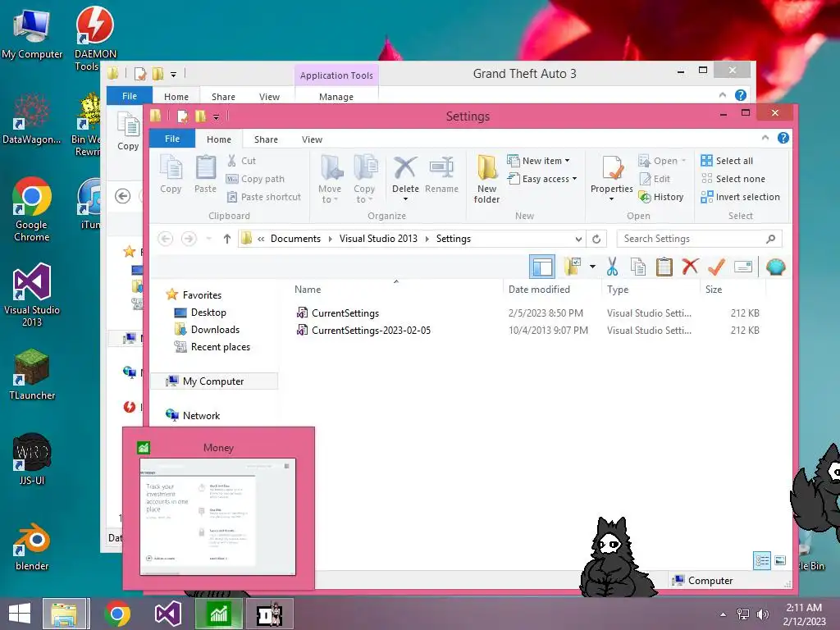
Task: Click Documents in the address path
Action: (x=295, y=239)
